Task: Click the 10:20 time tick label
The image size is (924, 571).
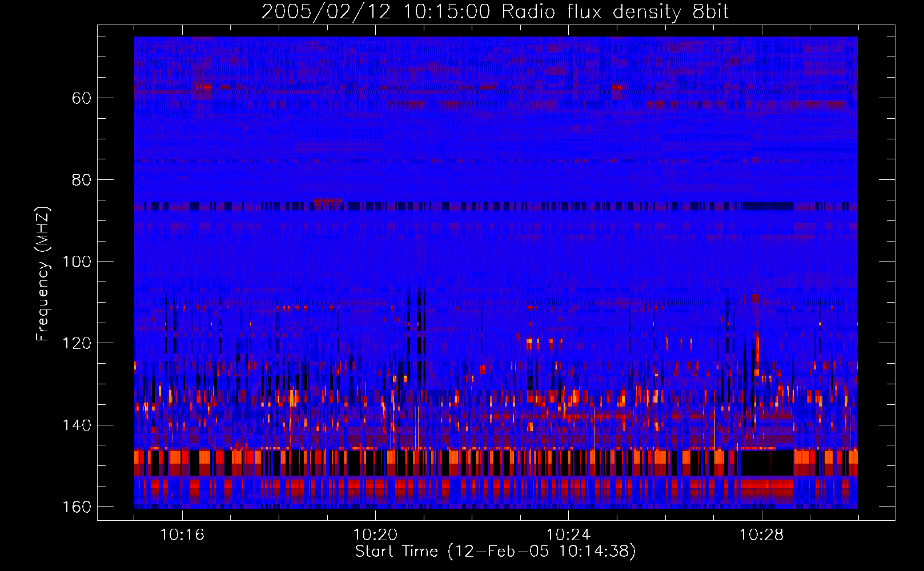Action: tap(375, 535)
